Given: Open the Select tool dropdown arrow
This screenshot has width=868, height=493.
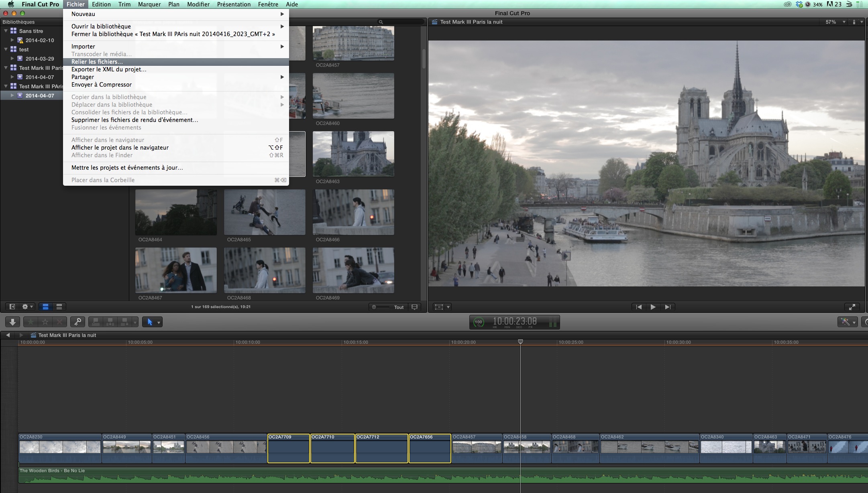Looking at the screenshot, I should click(159, 323).
